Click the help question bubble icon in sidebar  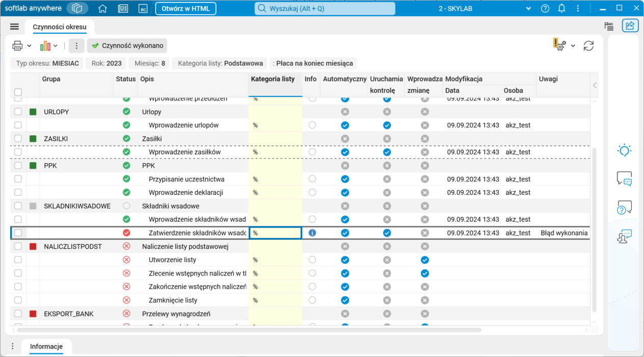625,207
